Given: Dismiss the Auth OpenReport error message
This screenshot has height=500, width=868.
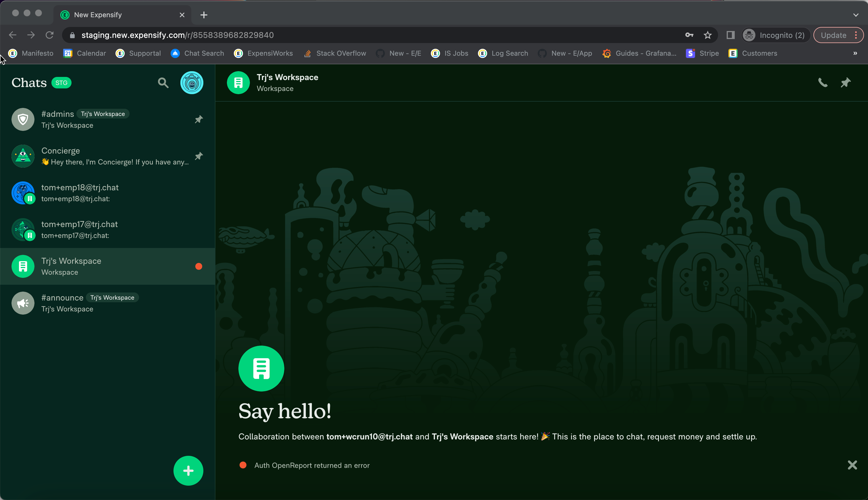Looking at the screenshot, I should click(852, 465).
